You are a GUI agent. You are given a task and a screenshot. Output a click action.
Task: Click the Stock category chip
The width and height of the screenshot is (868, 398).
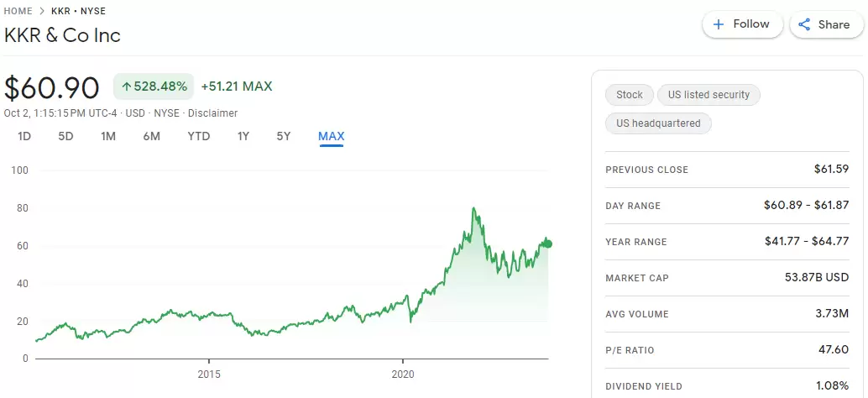click(x=629, y=95)
